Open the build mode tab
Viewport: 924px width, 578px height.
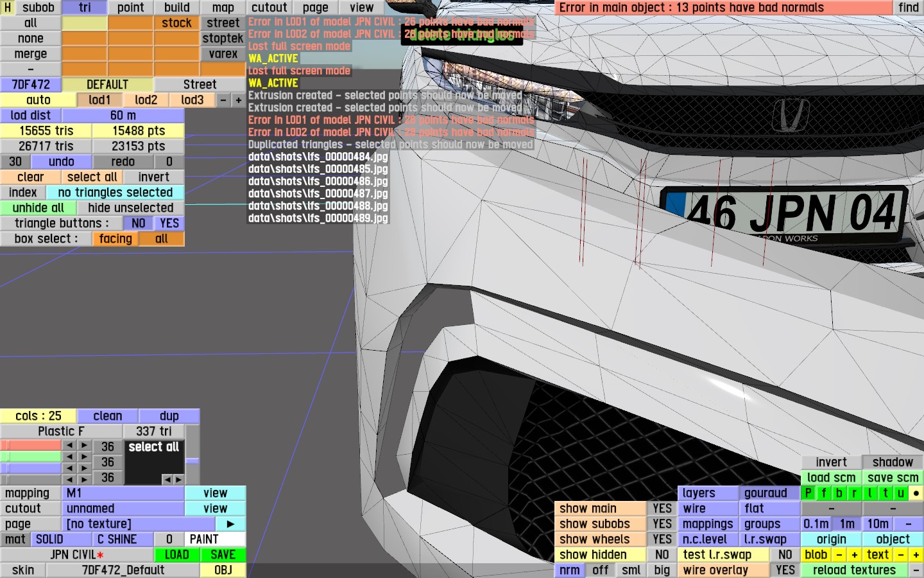tap(176, 8)
